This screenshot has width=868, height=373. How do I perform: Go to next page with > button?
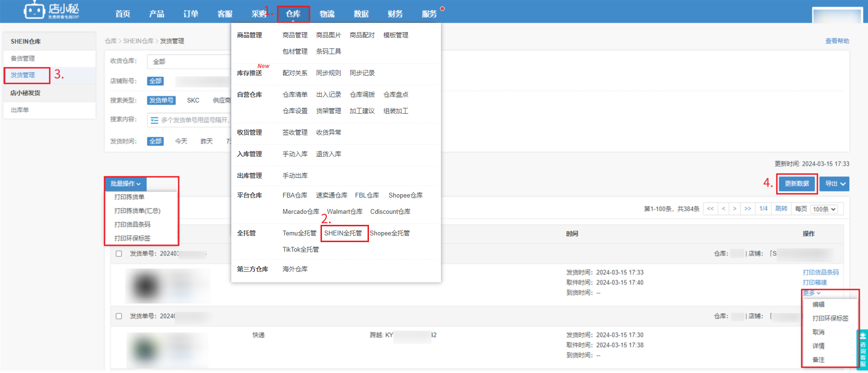pyautogui.click(x=734, y=209)
